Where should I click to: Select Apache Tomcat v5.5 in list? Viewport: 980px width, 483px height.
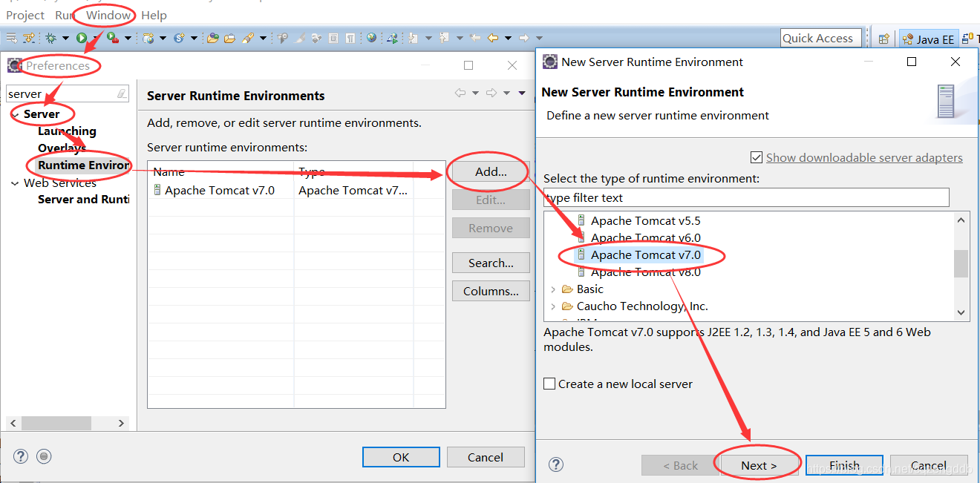[x=645, y=220]
